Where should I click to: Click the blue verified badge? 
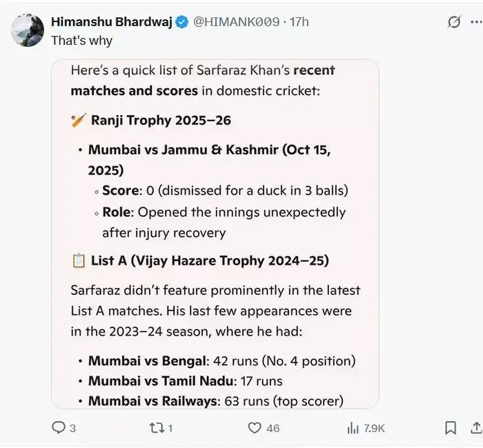(x=181, y=22)
